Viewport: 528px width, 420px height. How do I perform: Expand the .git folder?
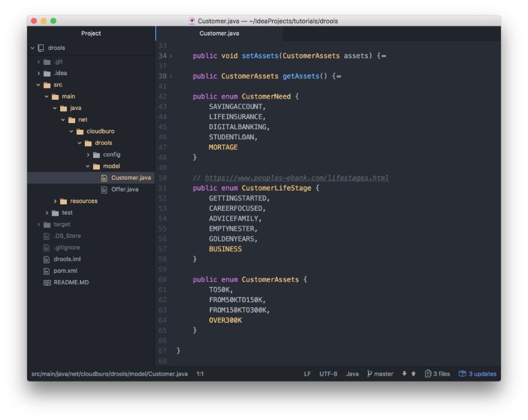[x=38, y=62]
